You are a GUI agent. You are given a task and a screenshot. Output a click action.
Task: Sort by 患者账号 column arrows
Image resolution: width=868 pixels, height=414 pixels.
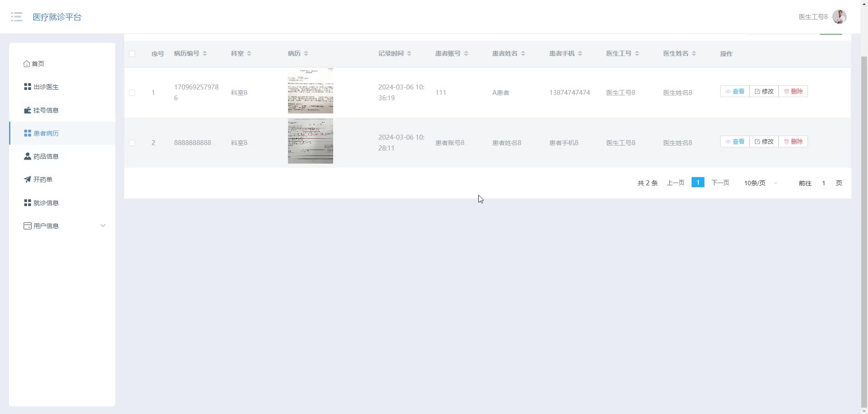(466, 53)
